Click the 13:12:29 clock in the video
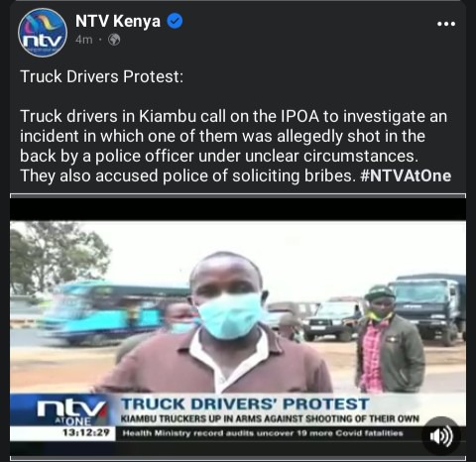 86,432
